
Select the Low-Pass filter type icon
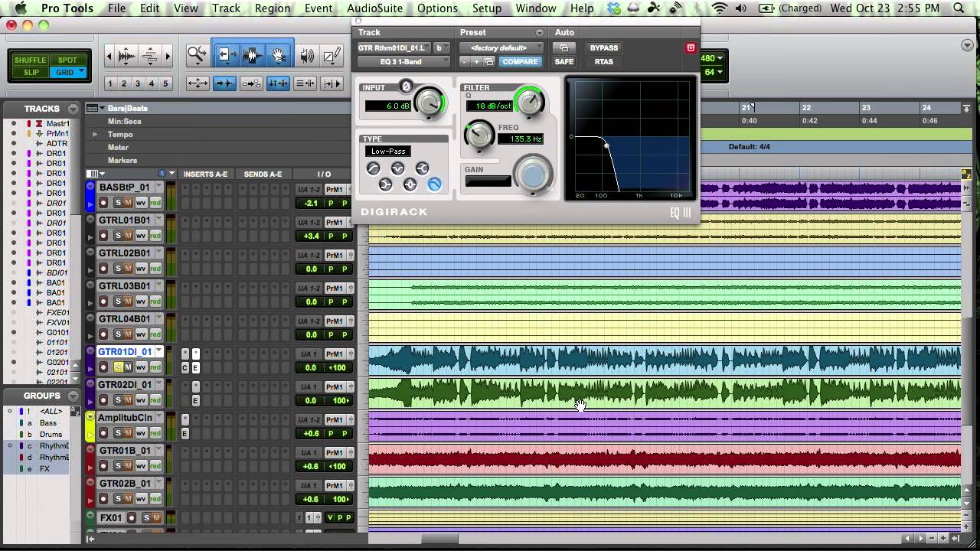click(x=434, y=184)
